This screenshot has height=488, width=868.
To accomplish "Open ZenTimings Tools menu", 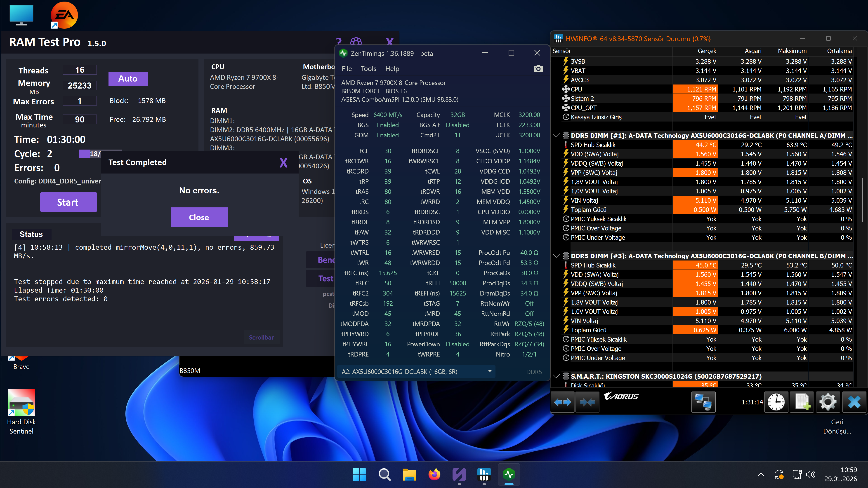I will pyautogui.click(x=368, y=69).
